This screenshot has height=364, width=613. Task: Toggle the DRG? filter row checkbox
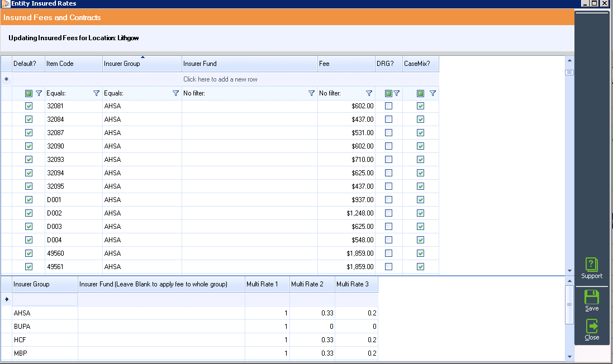coord(388,93)
